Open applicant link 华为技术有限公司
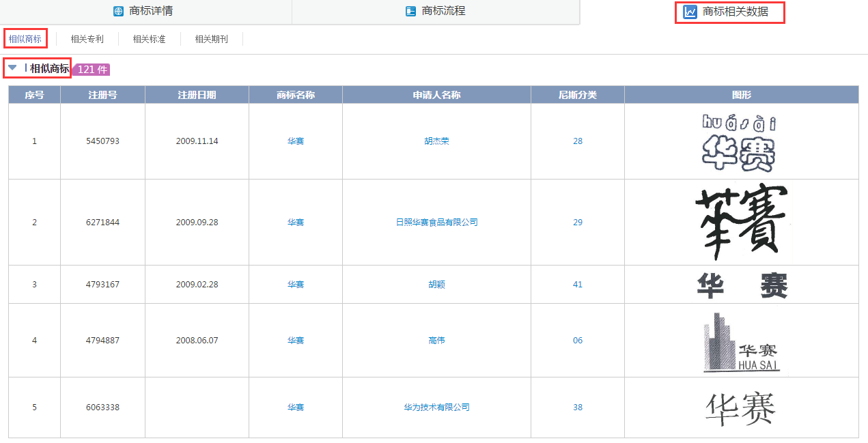Image resolution: width=868 pixels, height=443 pixels. 436,408
